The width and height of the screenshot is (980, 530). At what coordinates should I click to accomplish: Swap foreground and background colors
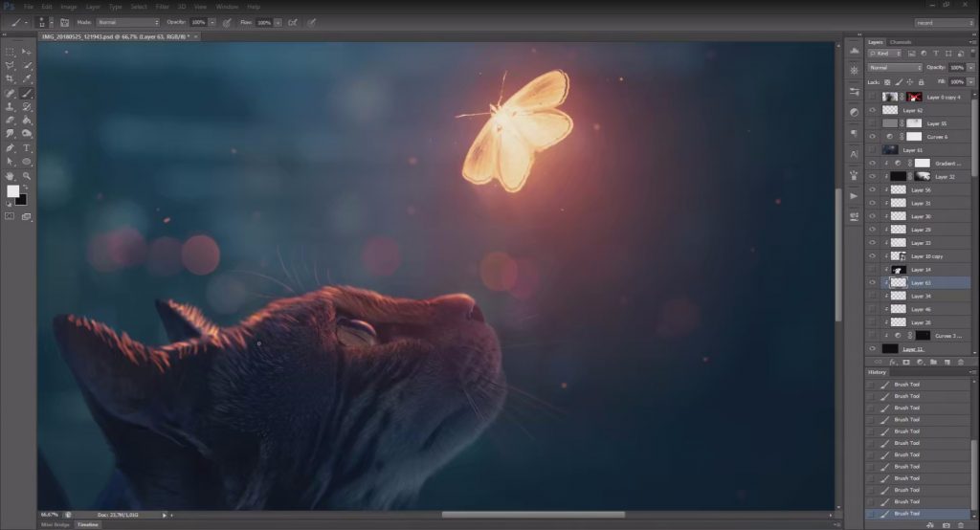tap(26, 187)
